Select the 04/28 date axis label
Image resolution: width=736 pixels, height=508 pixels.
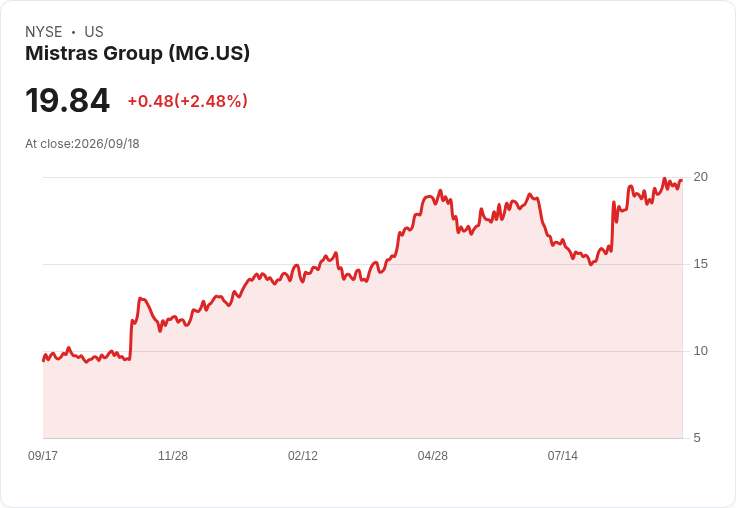(x=433, y=456)
